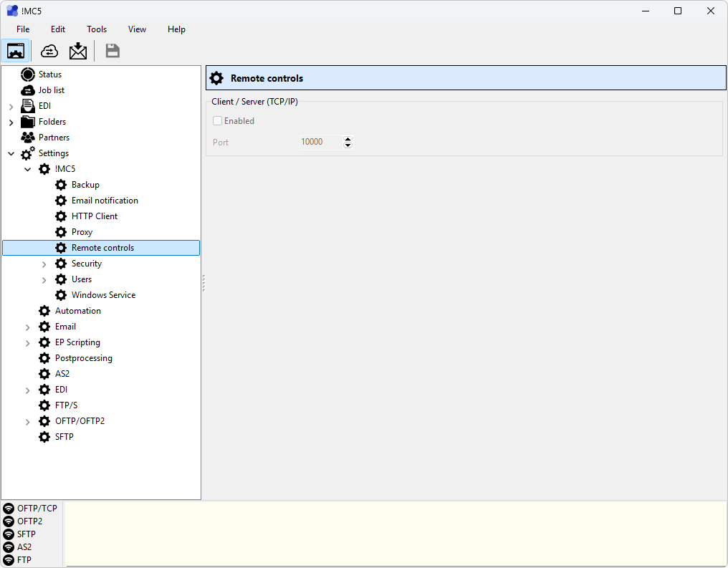Click the Backup gear icon
This screenshot has width=728, height=568.
(61, 185)
